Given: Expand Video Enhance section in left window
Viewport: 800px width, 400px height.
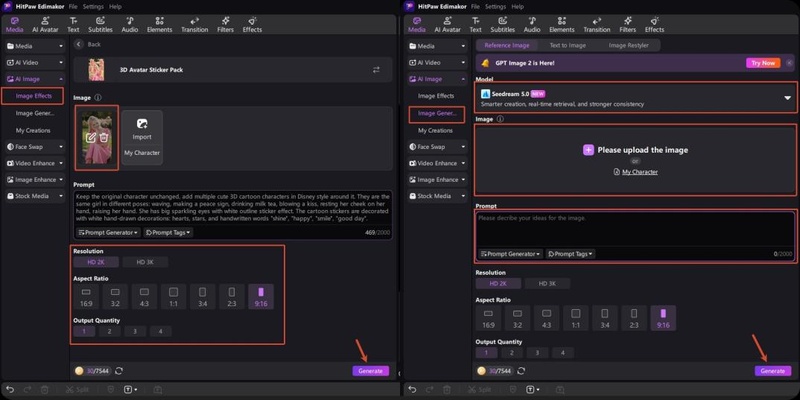Looking at the screenshot, I should tap(35, 163).
